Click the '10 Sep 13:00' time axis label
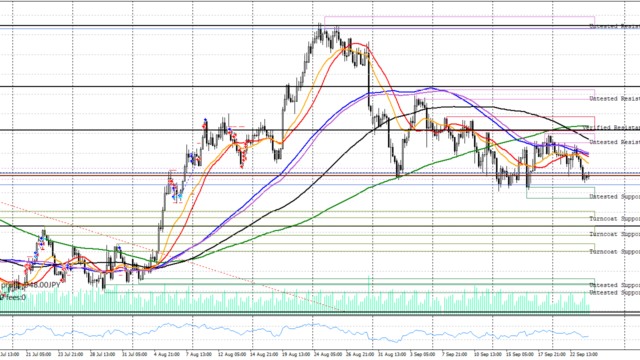The width and height of the screenshot is (640, 360). tap(488, 354)
